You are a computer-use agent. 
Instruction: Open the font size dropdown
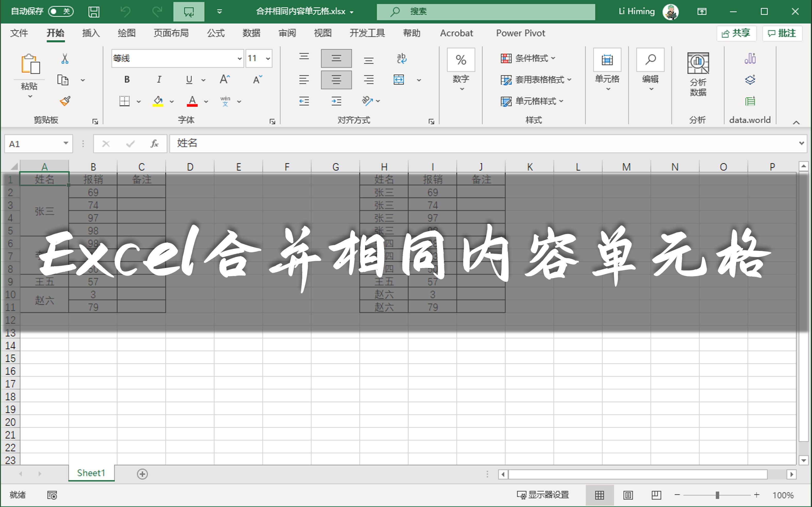click(x=268, y=59)
